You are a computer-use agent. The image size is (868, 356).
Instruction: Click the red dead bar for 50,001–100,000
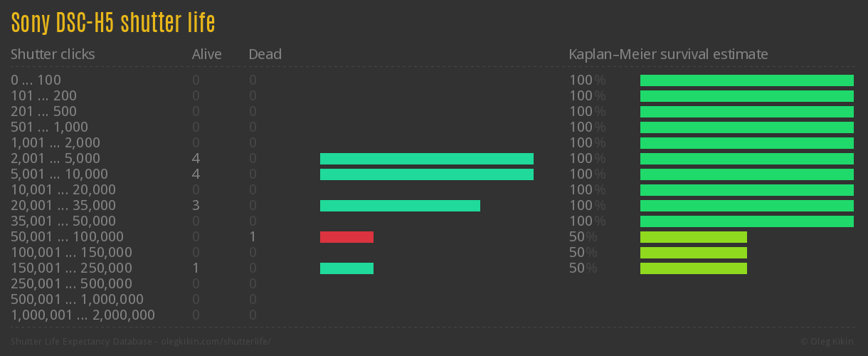[x=346, y=237]
